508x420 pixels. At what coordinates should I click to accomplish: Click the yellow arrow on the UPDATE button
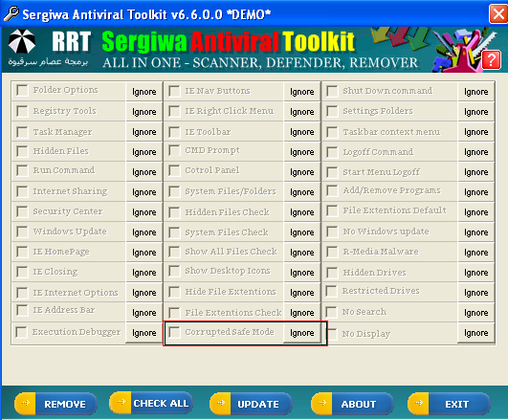pyautogui.click(x=221, y=403)
